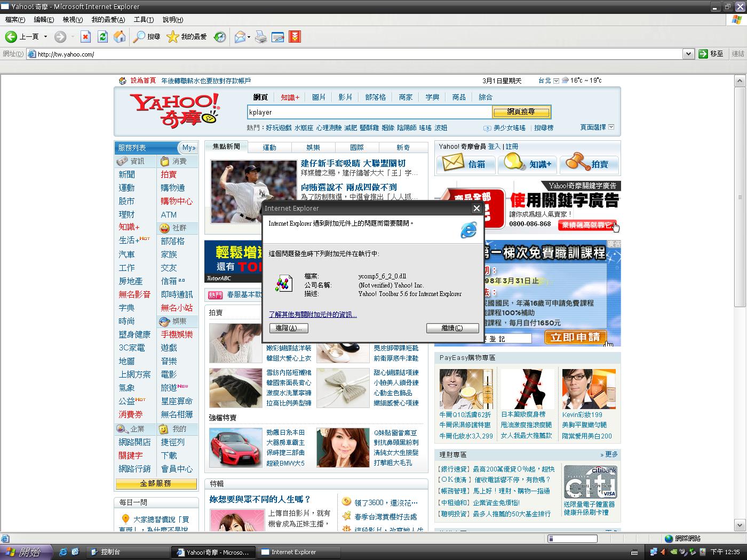747x560 pixels.
Task: Click 進階(A)... button in dialog
Action: pos(289,328)
